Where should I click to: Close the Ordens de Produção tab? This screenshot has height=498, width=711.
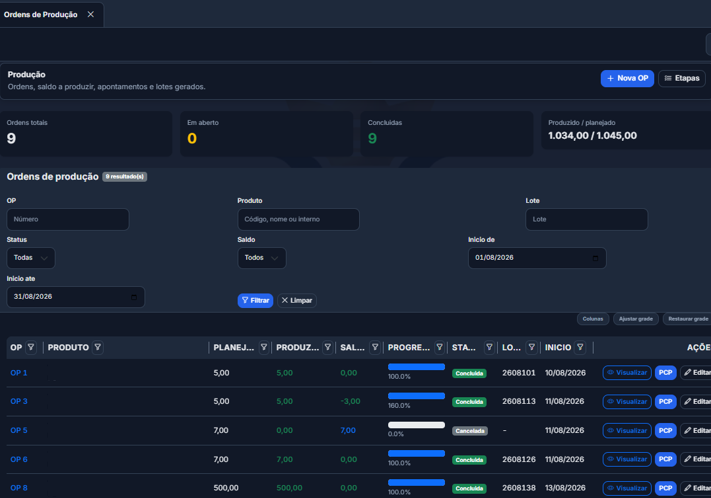coord(91,15)
